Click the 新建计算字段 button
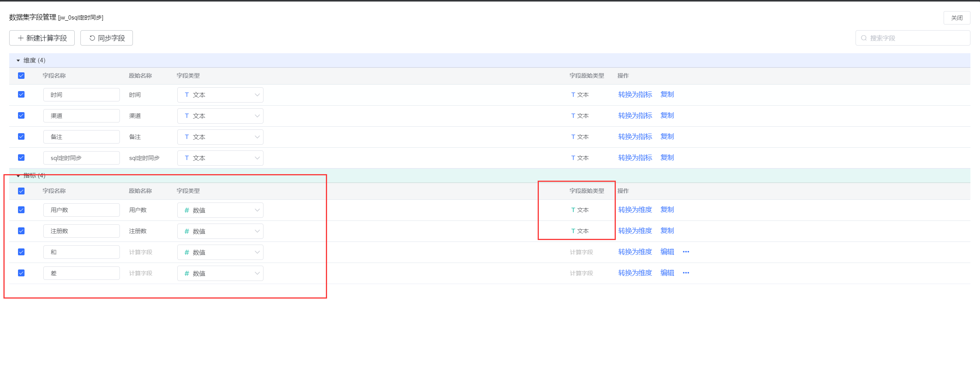 tap(42, 38)
